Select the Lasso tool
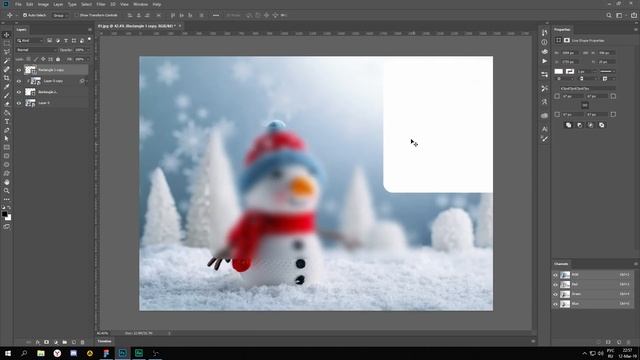Screen dimensions: 640x360 tap(7, 52)
